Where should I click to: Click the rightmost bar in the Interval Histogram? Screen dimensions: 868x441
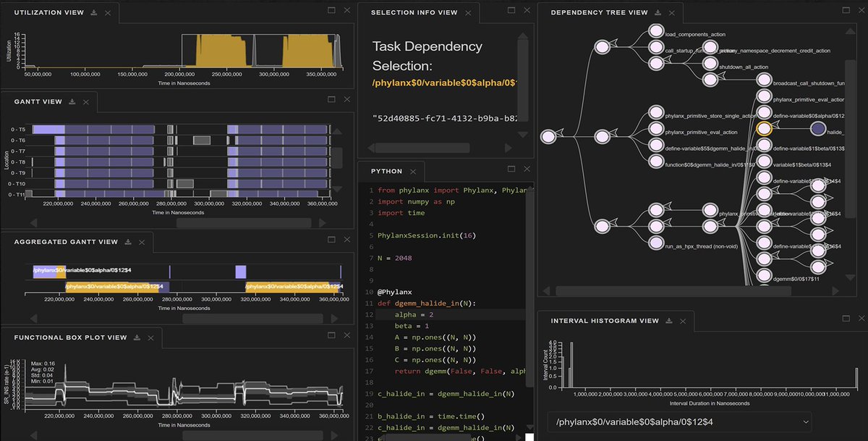(856, 377)
